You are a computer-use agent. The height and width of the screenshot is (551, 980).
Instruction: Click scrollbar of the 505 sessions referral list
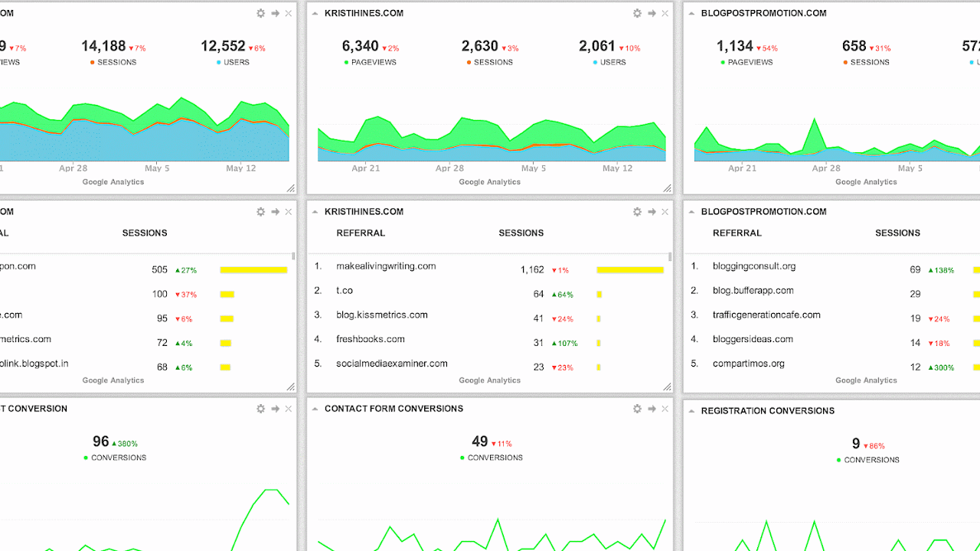pyautogui.click(x=293, y=257)
